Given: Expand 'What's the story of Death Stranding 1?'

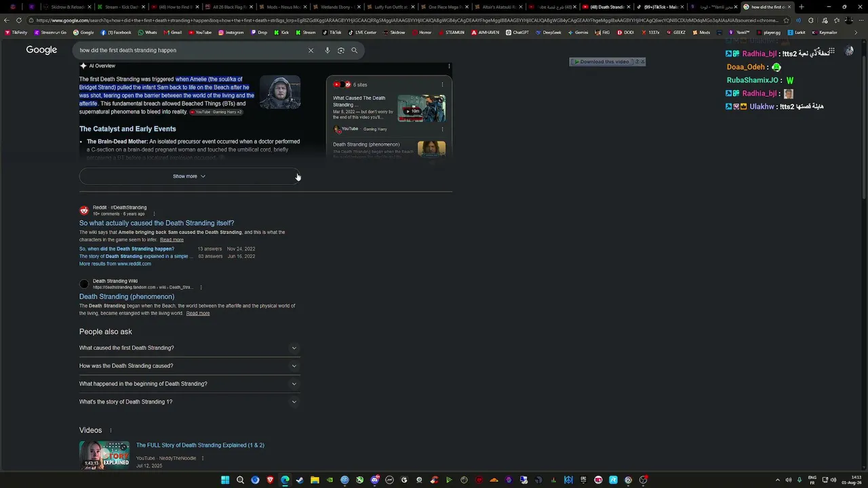Looking at the screenshot, I should coord(190,402).
